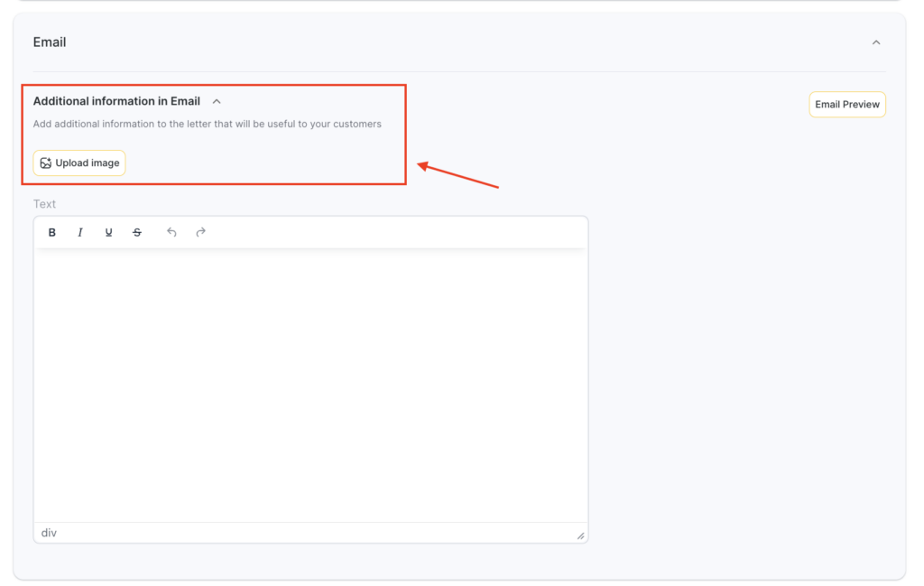Click the Email section header title

[50, 42]
